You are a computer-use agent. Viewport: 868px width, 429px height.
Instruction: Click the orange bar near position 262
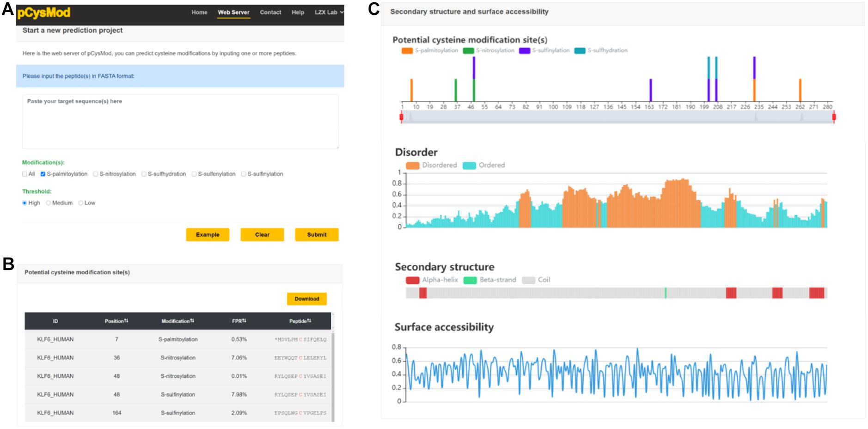coord(800,90)
